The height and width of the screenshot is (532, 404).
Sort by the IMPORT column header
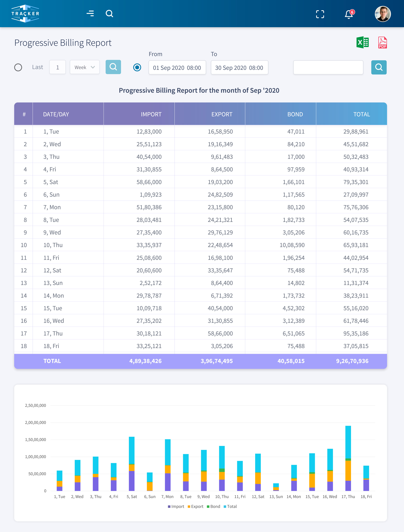click(x=151, y=114)
